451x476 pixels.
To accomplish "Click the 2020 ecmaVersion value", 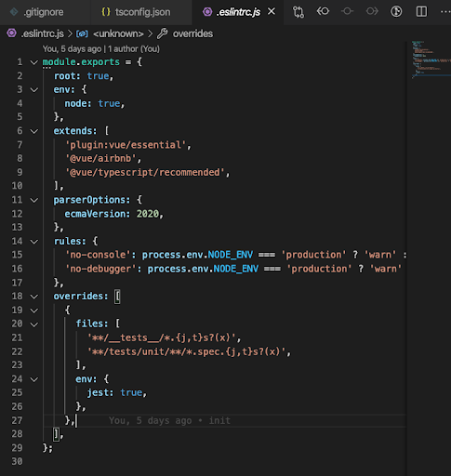I will pos(148,214).
